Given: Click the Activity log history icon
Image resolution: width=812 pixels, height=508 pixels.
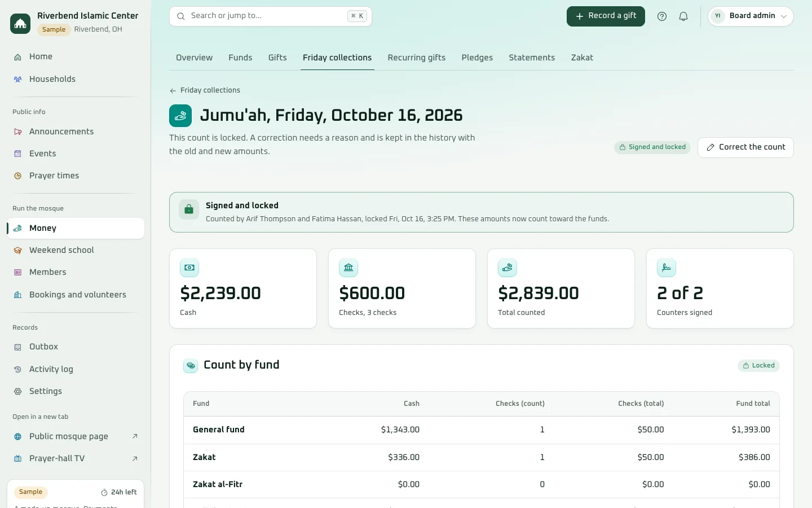Looking at the screenshot, I should pyautogui.click(x=18, y=370).
